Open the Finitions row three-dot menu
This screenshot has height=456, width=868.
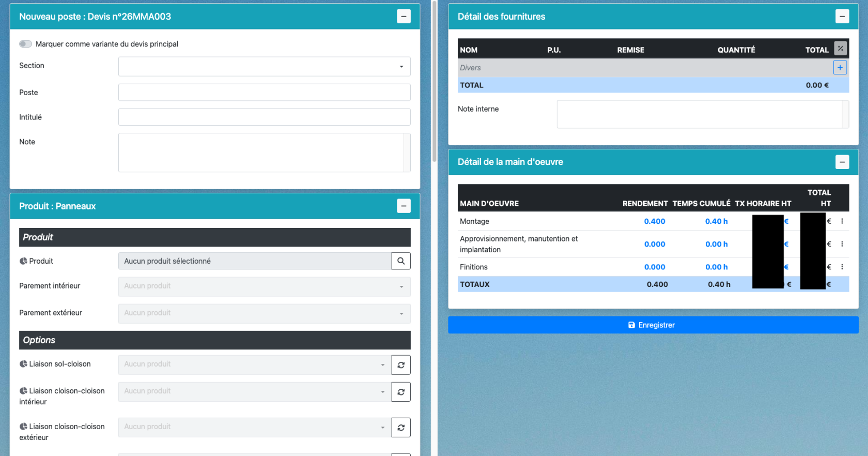coord(842,267)
